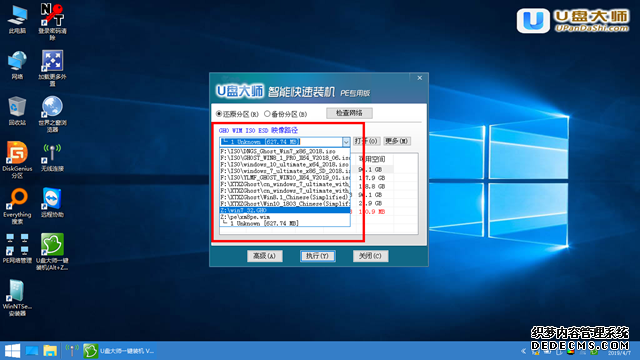640x360 pixels.
Task: Open the WinNTSetup 安装器 desktop icon
Action: tap(17, 298)
